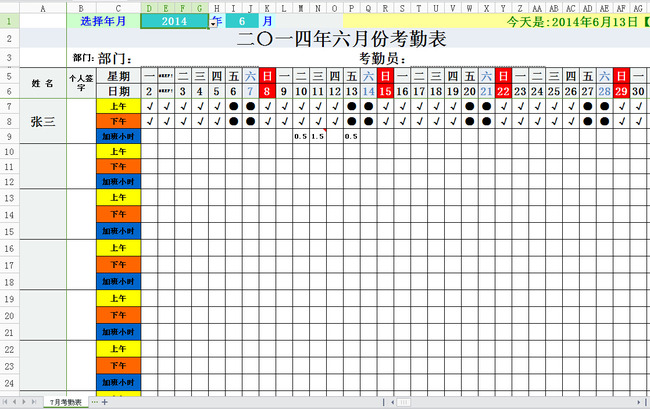Select blue 六 weekday cell above date 21
650x409 pixels.
pyautogui.click(x=487, y=76)
